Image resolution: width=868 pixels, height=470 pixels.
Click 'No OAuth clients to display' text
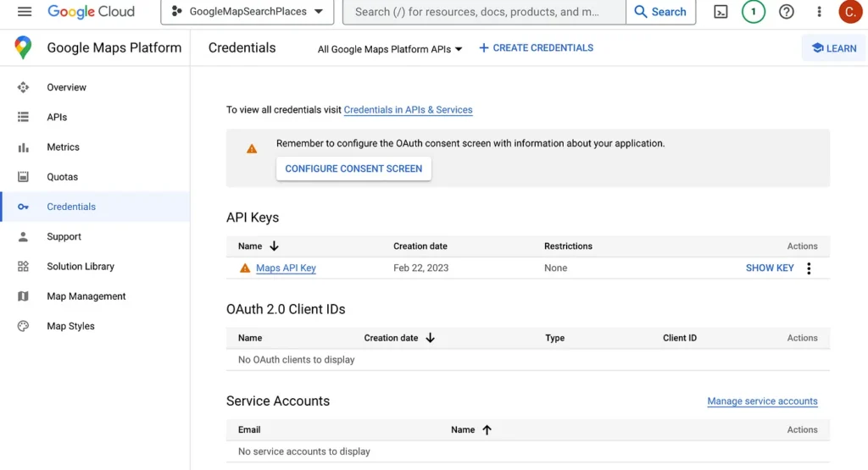[x=296, y=360]
